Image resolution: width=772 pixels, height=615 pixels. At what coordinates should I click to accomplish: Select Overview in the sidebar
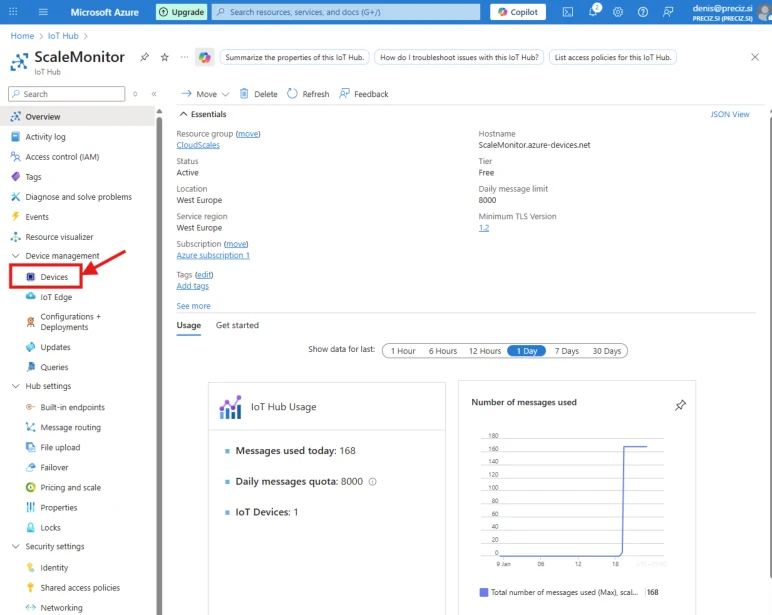[x=79, y=117]
